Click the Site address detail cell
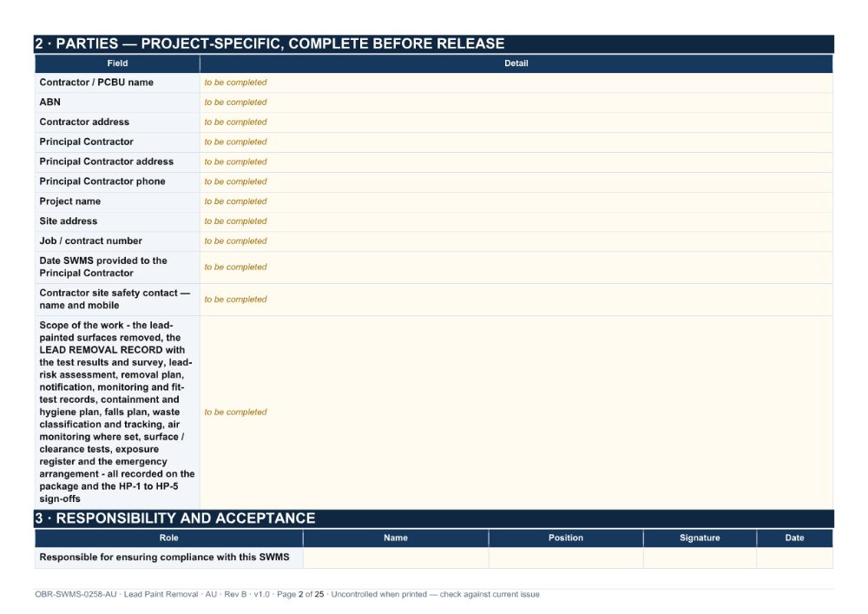The width and height of the screenshot is (868, 614). pos(516,221)
